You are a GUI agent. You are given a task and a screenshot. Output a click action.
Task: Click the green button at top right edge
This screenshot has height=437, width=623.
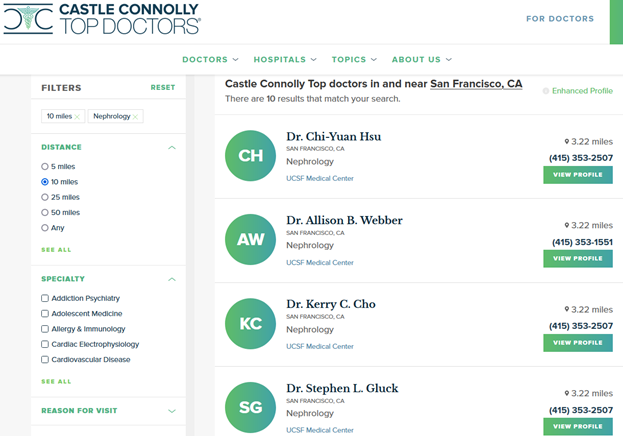tap(616, 22)
